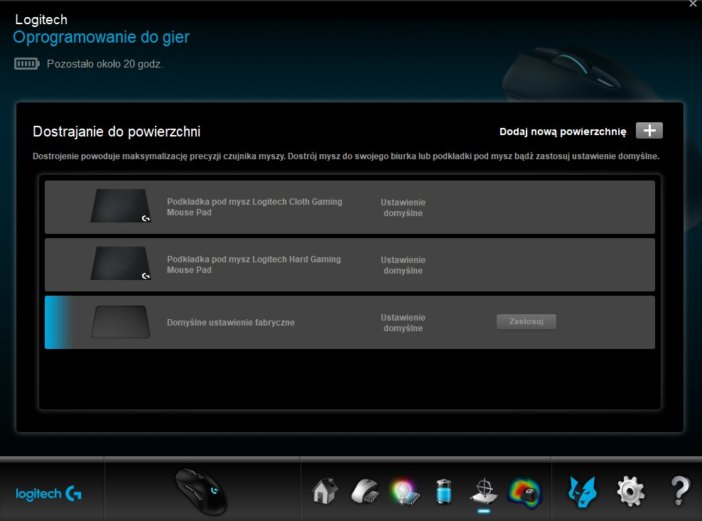Click the mouse device image in bottom bar

point(201,491)
